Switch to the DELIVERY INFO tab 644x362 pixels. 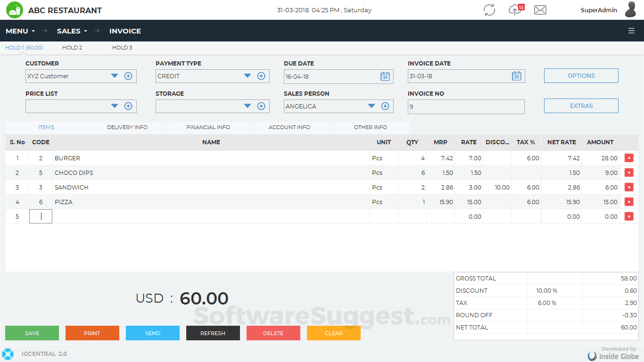coord(127,127)
